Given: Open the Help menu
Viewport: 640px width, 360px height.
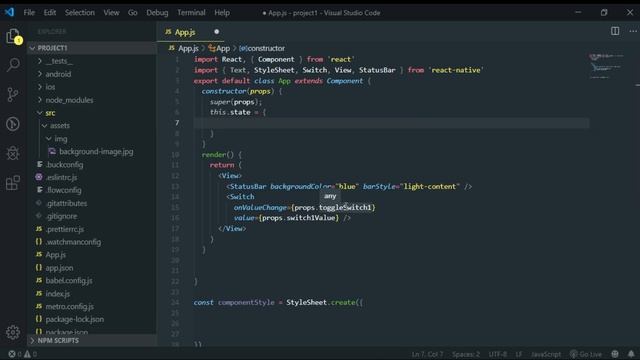Looking at the screenshot, I should [222, 13].
